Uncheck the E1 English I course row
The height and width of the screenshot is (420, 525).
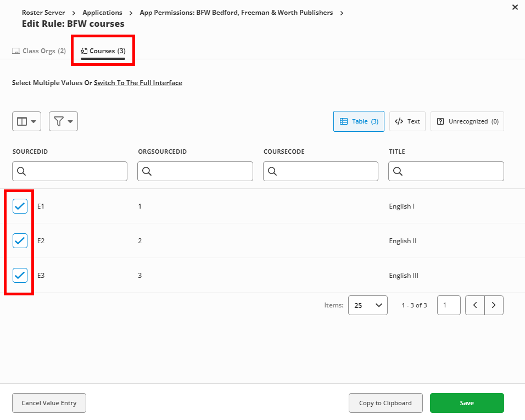pos(20,206)
